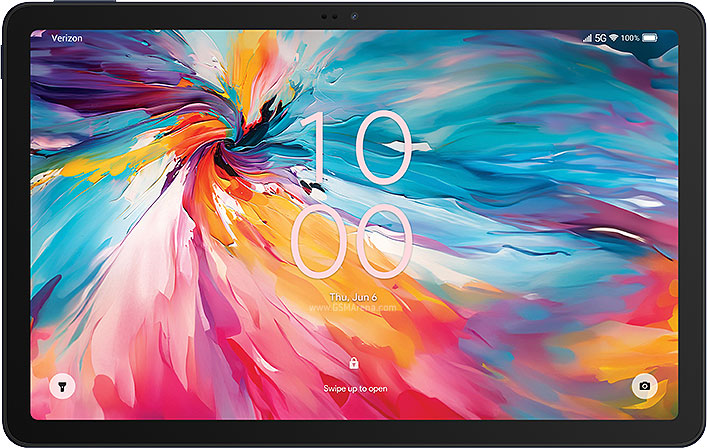
Task: Tap the hour digits "10" on clock
Action: 352,149
